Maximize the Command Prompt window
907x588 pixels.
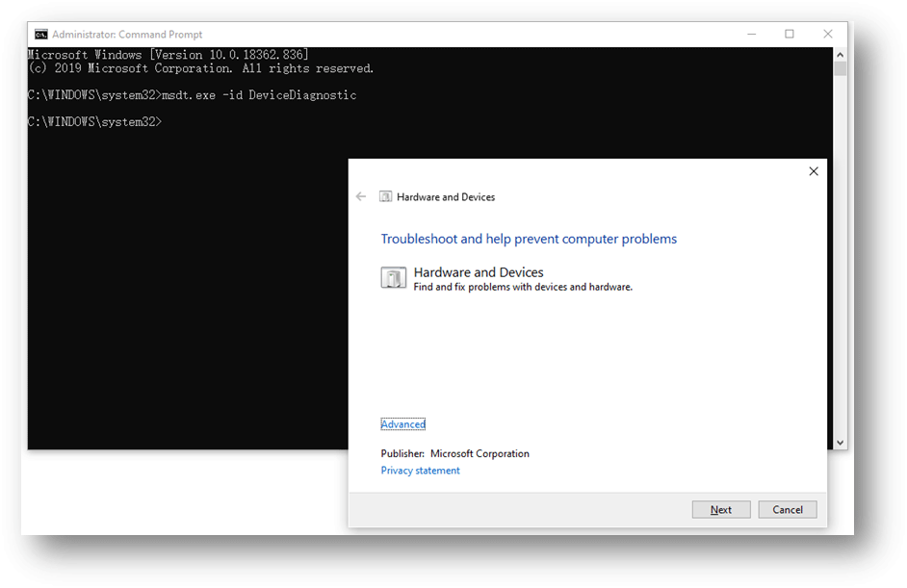point(789,34)
